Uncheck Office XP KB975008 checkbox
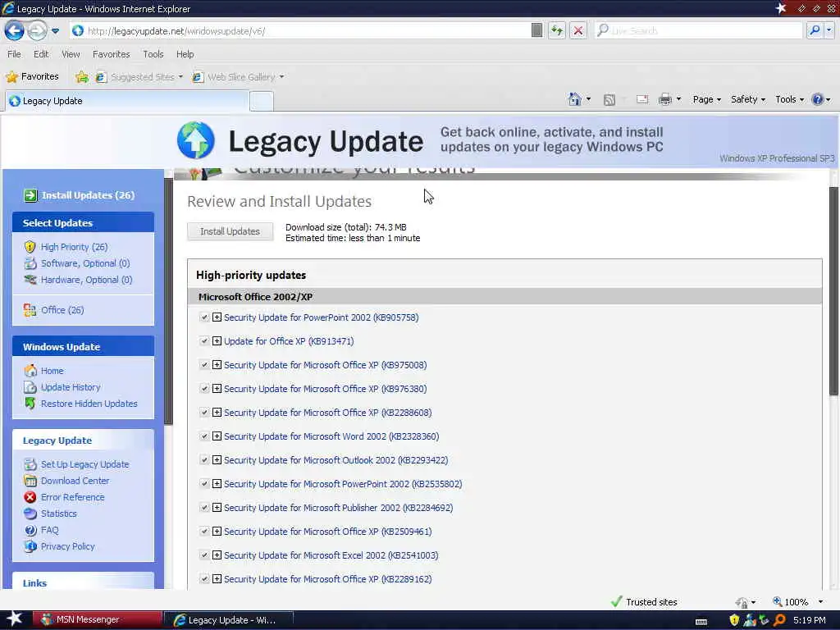This screenshot has height=630, width=840. [204, 365]
